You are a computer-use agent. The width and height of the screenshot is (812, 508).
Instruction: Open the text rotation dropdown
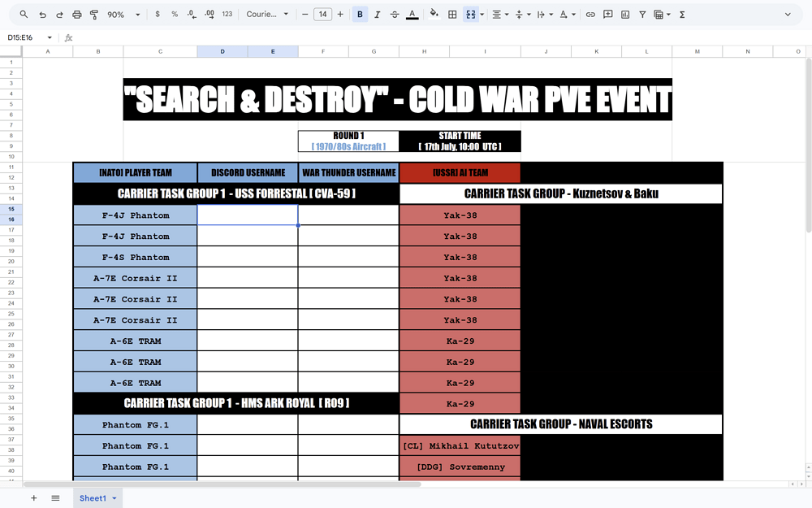[x=568, y=15]
